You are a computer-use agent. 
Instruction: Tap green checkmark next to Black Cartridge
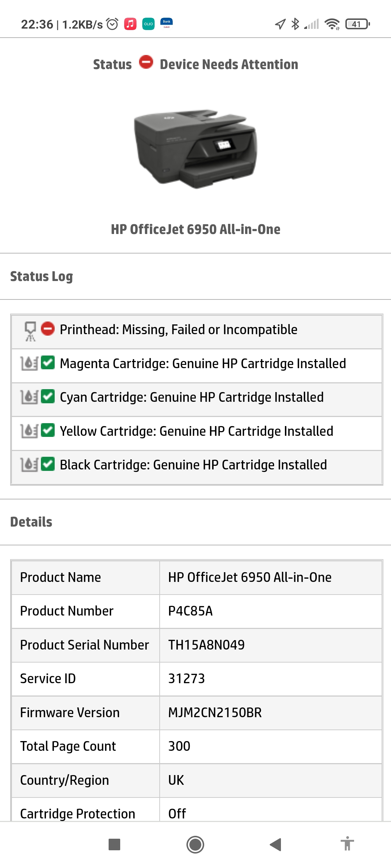click(x=48, y=464)
